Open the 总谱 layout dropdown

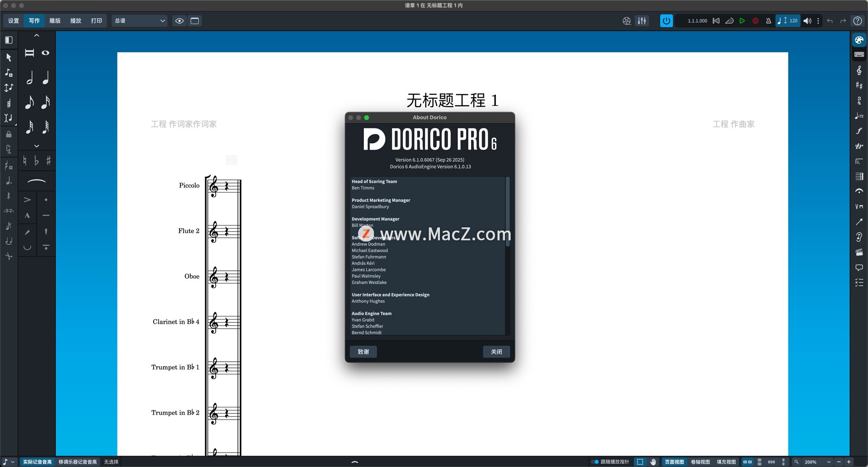[140, 21]
